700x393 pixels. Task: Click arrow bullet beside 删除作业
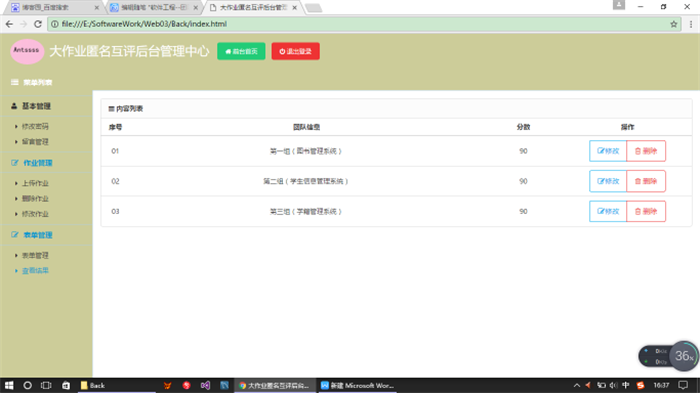(16, 198)
